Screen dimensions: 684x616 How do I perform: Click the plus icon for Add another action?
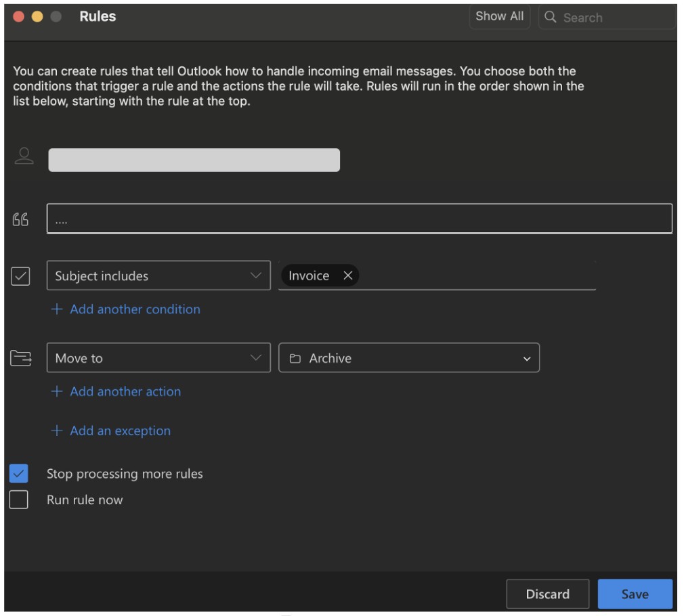coord(57,392)
